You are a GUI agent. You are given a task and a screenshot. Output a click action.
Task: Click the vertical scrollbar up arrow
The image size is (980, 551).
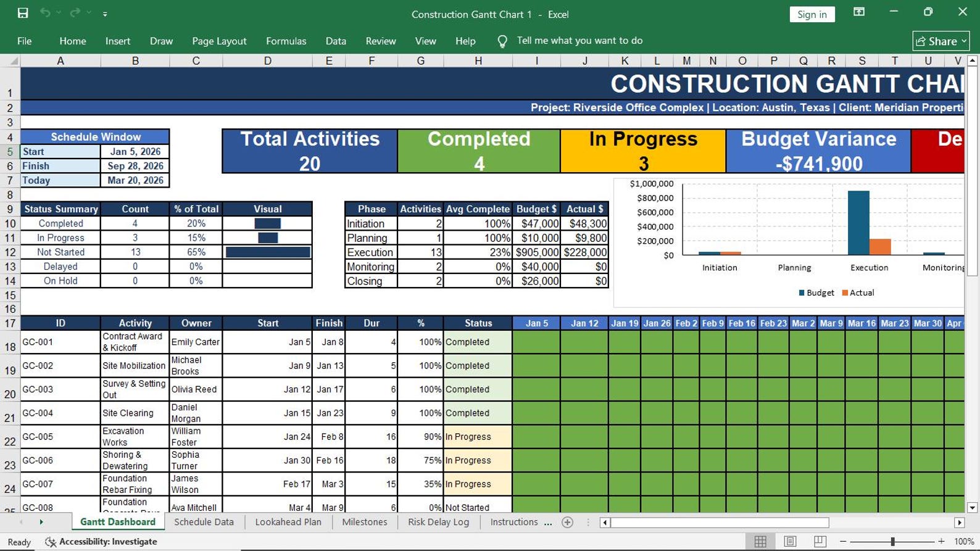point(973,60)
